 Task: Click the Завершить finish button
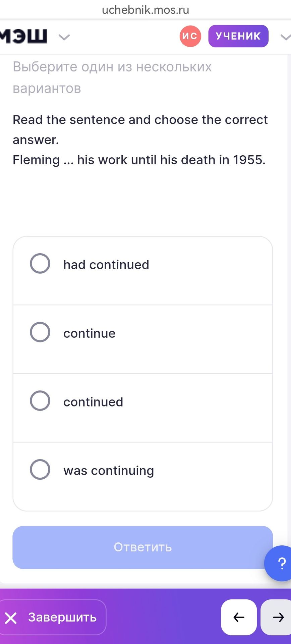coord(53,617)
